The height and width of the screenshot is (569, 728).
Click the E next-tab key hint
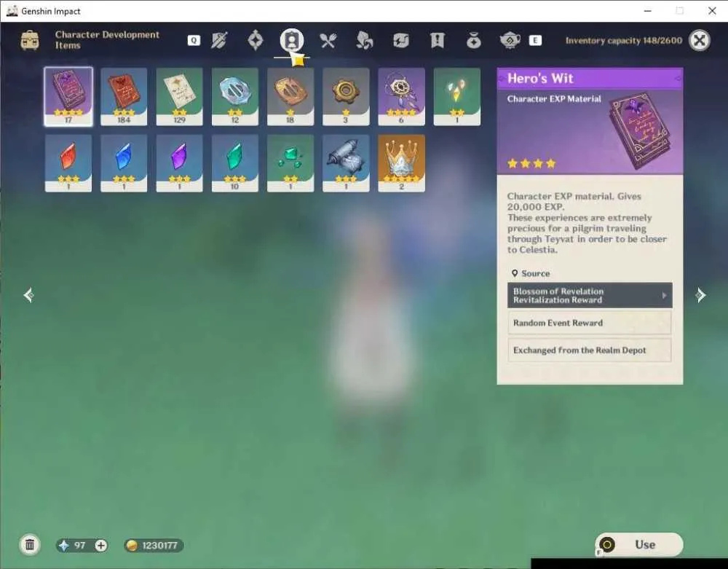[535, 40]
